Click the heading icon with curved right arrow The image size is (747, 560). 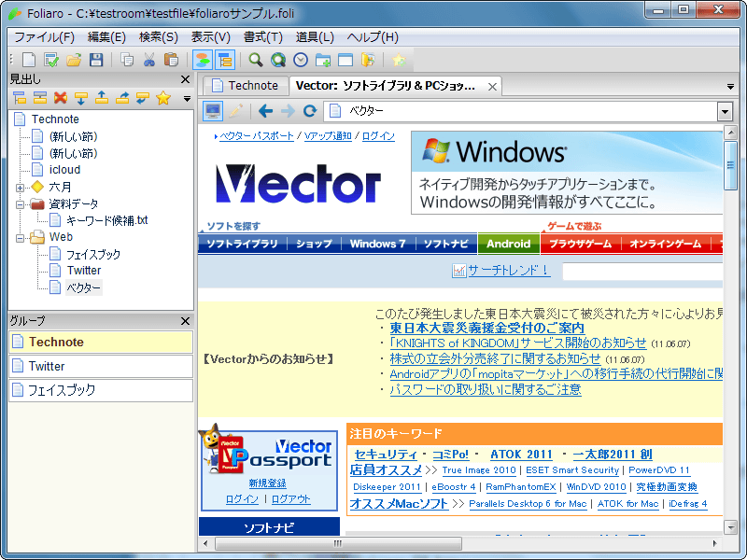[122, 98]
